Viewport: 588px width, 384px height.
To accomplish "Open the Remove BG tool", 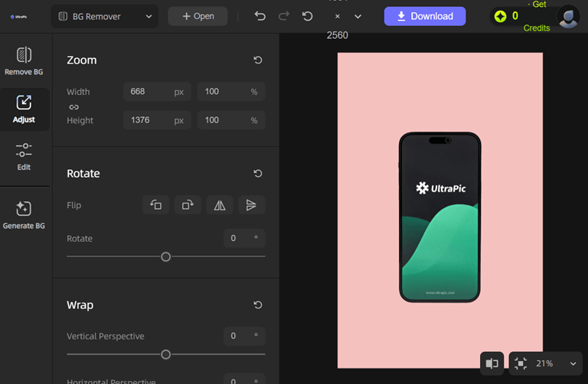I will click(x=24, y=61).
